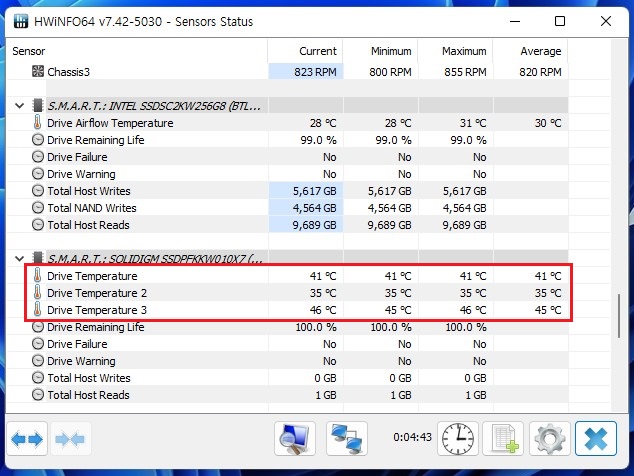This screenshot has height=476, width=634.
Task: Select the S.M.A.R.T.: SOLIDIGM SSDPFKKW010X7 header row
Action: (287, 258)
